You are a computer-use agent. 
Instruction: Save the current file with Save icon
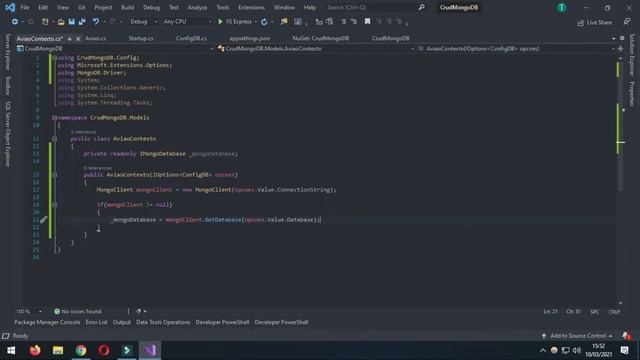point(71,22)
